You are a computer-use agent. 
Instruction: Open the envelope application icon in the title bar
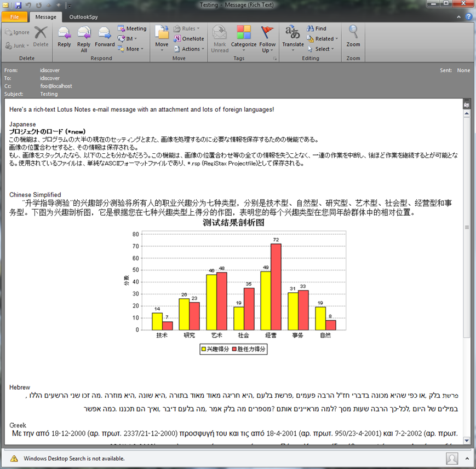5,5
